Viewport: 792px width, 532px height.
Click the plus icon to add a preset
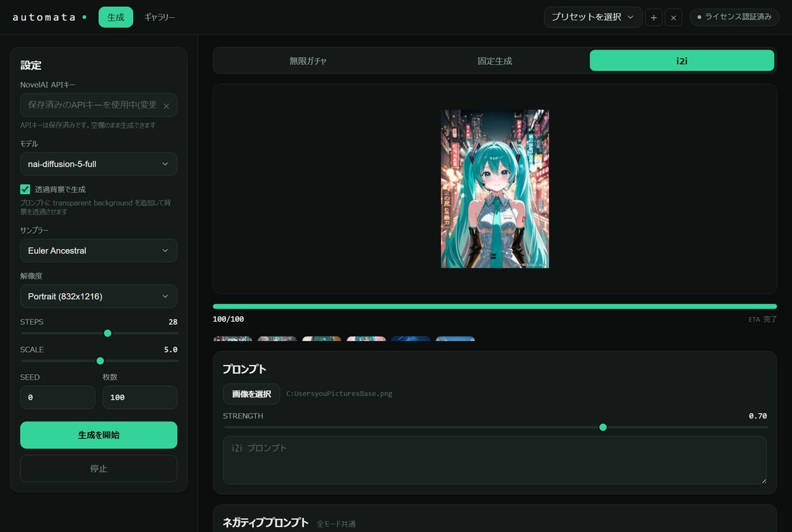653,17
